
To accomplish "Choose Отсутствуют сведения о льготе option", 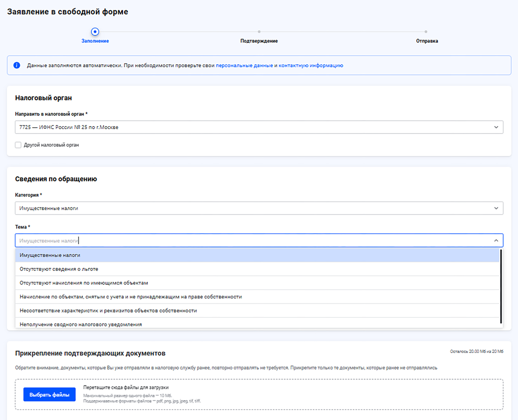I will (x=59, y=269).
